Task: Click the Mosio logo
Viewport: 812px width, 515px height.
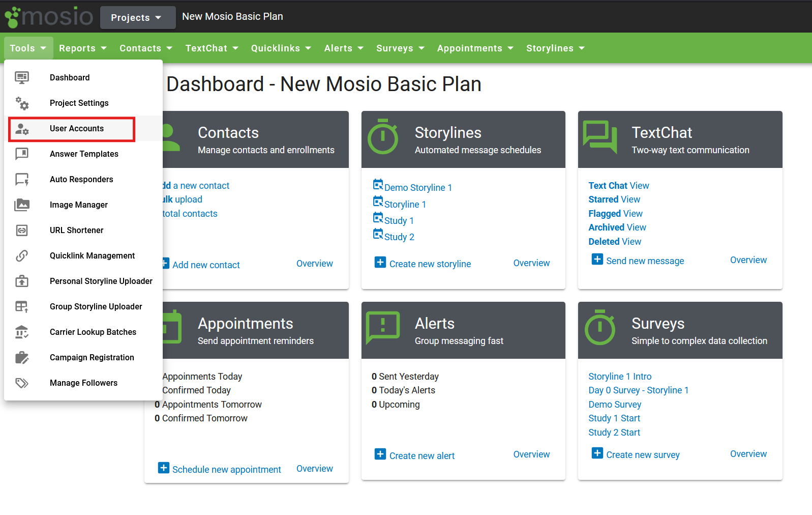Action: click(49, 17)
